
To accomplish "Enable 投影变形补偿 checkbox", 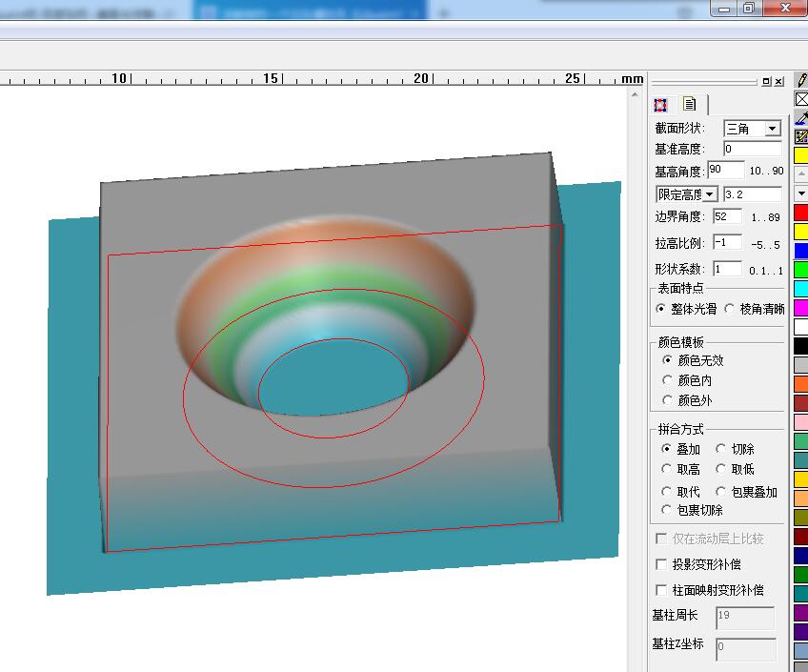I will click(661, 564).
